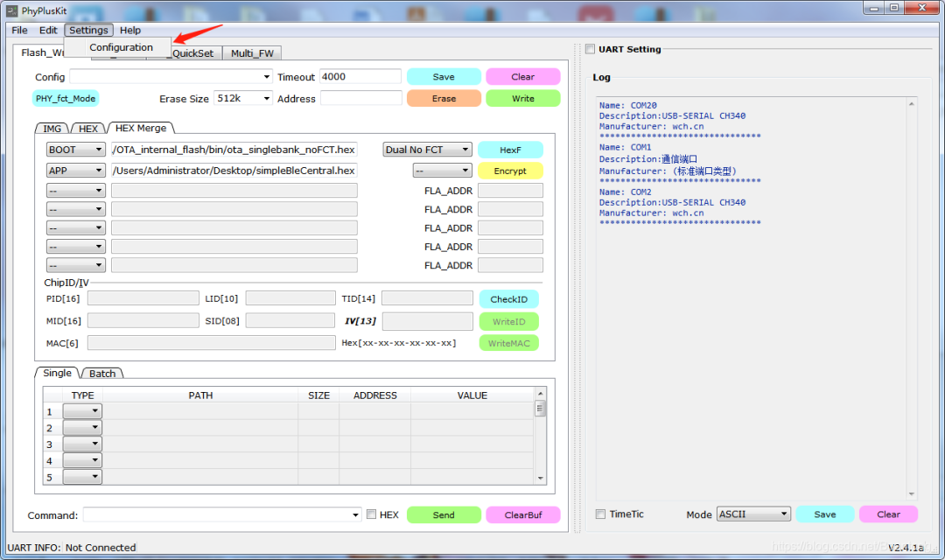The height and width of the screenshot is (560, 945).
Task: Expand the Config dropdown
Action: (x=266, y=76)
